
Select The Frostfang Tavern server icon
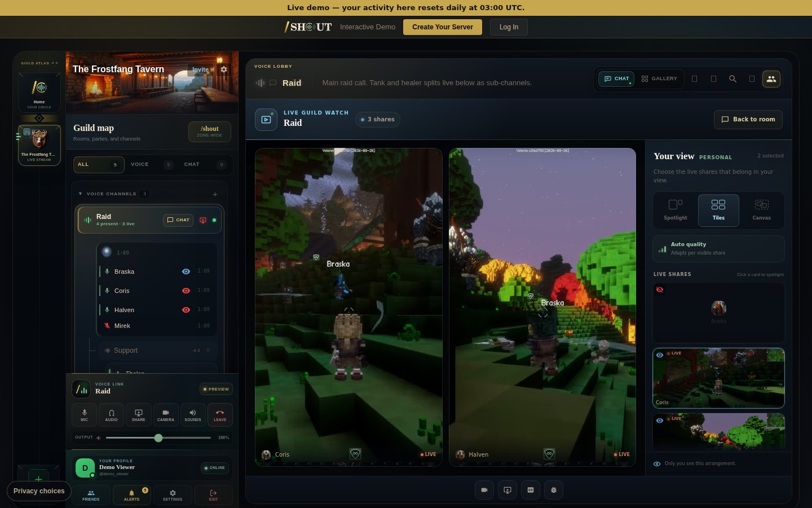[x=39, y=145]
